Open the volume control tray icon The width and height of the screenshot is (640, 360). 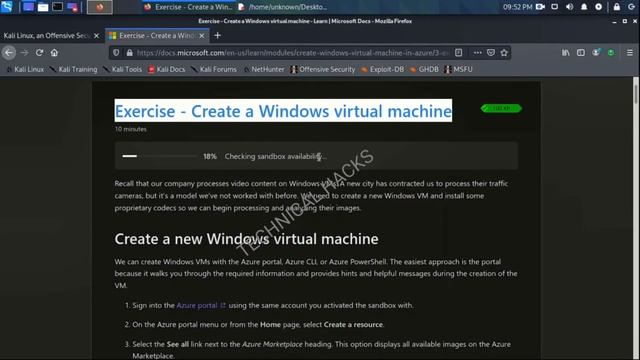tap(569, 7)
